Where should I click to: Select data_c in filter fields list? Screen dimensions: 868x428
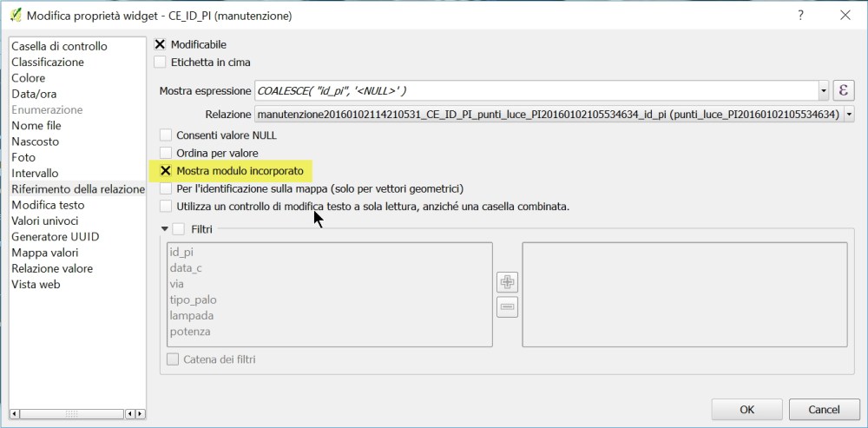(186, 268)
